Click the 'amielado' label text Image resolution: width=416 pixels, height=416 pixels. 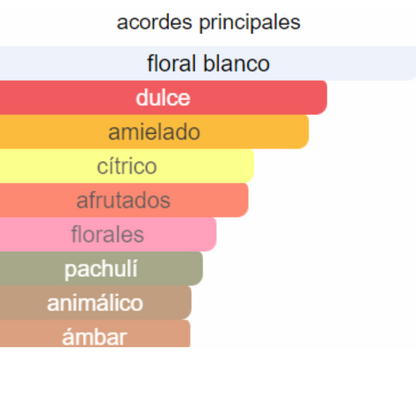[154, 132]
